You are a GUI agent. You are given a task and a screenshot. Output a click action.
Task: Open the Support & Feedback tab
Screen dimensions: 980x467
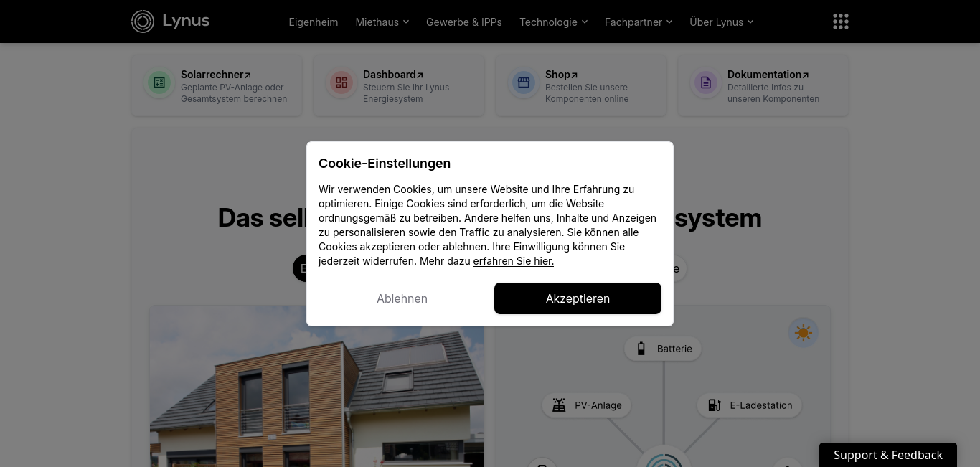coord(888,455)
